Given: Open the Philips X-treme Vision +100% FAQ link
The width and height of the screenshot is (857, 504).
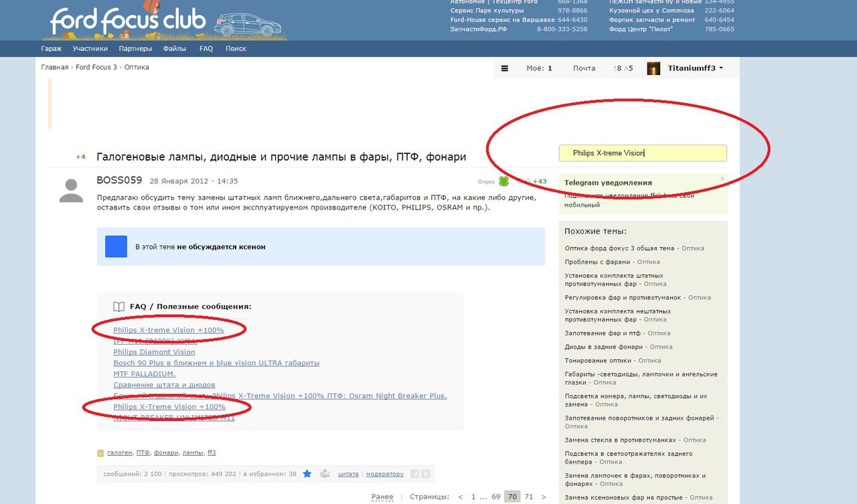Looking at the screenshot, I should coord(169,330).
